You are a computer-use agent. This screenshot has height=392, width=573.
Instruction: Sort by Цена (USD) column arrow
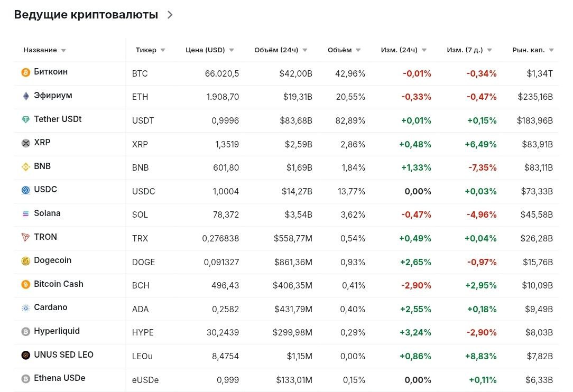pos(232,51)
